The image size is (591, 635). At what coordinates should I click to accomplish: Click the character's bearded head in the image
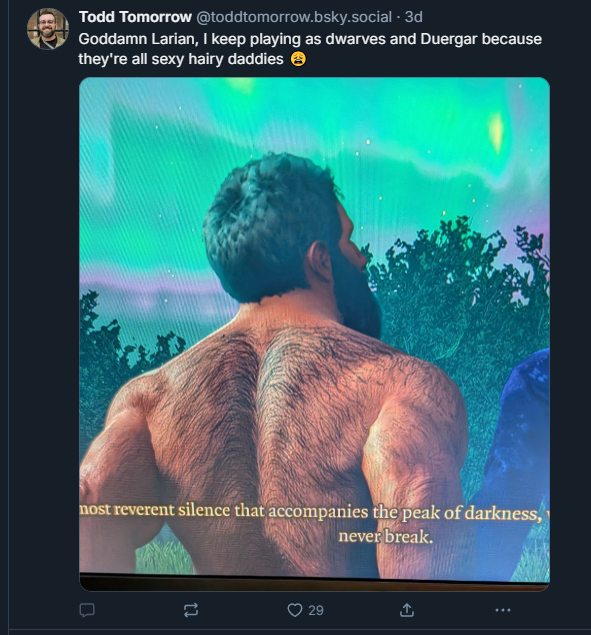pyautogui.click(x=290, y=239)
